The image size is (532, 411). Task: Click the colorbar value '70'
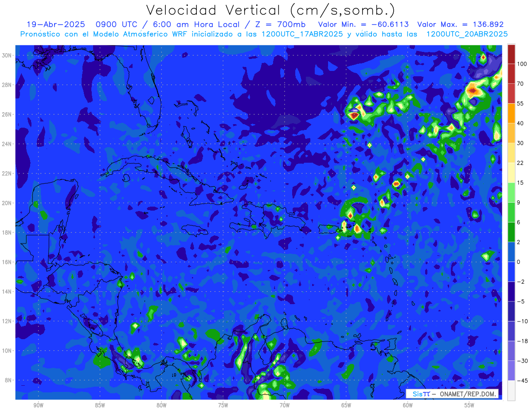coord(520,84)
